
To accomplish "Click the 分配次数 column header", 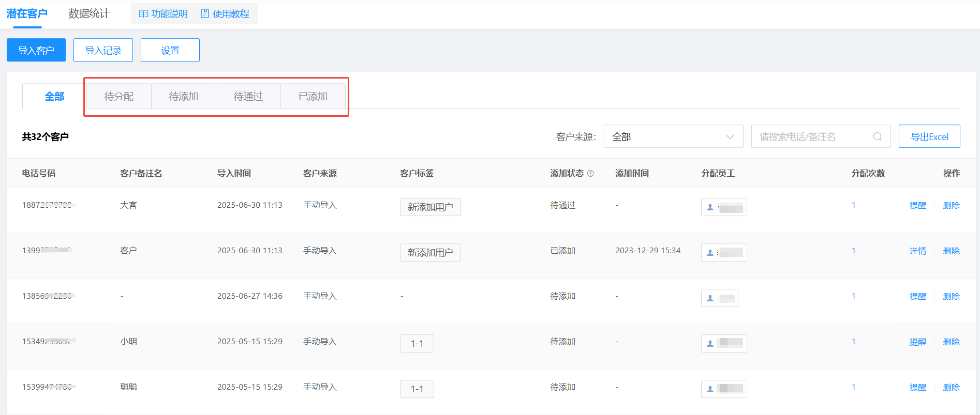I will 868,174.
